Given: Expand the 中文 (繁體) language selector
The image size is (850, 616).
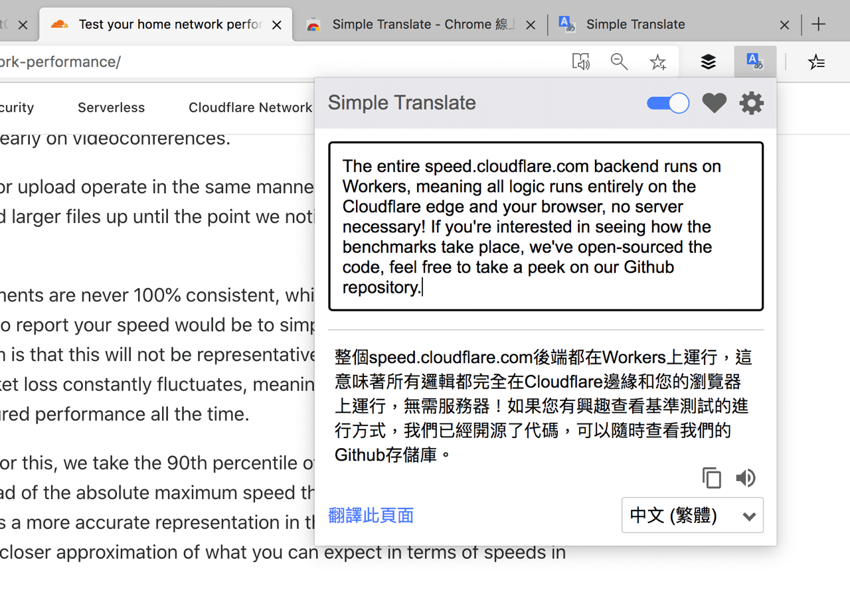Looking at the screenshot, I should coord(692,515).
